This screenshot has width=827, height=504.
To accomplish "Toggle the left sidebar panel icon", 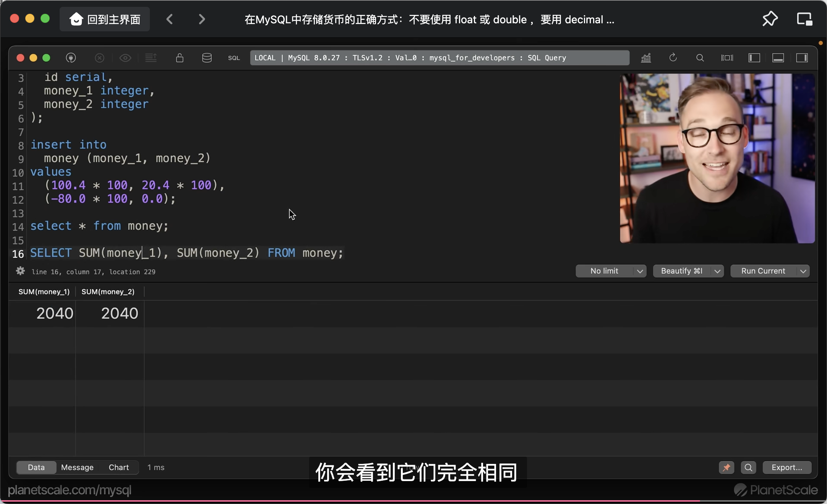I will tap(754, 58).
